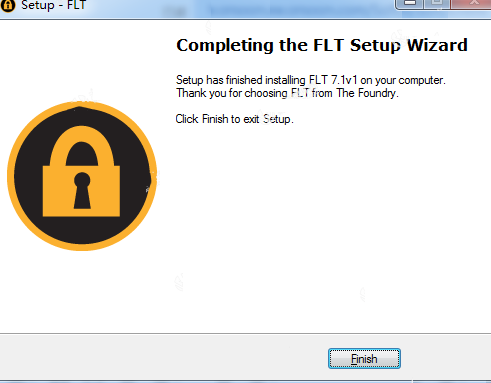Click the padlock shackle arch of logo
The height and width of the screenshot is (383, 491).
(82, 146)
